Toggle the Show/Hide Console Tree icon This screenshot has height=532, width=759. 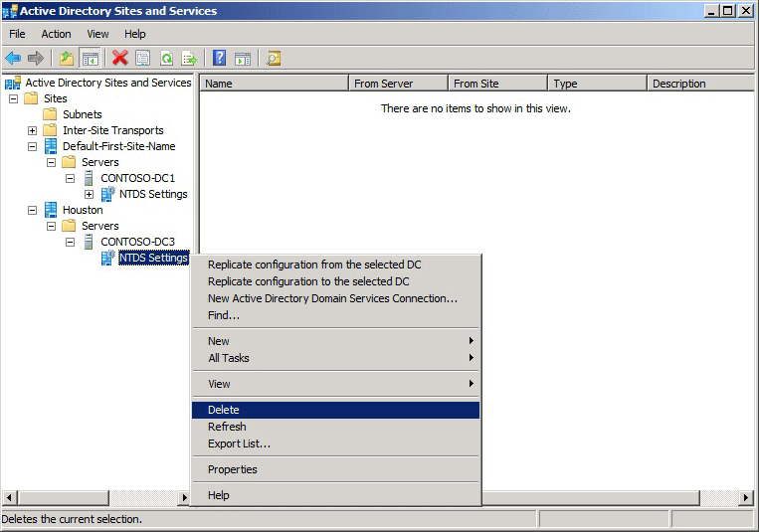coord(91,59)
